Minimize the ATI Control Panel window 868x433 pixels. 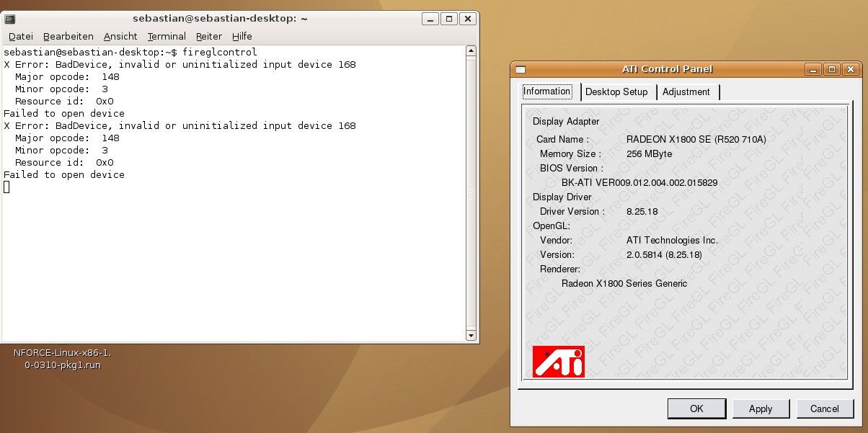(814, 70)
